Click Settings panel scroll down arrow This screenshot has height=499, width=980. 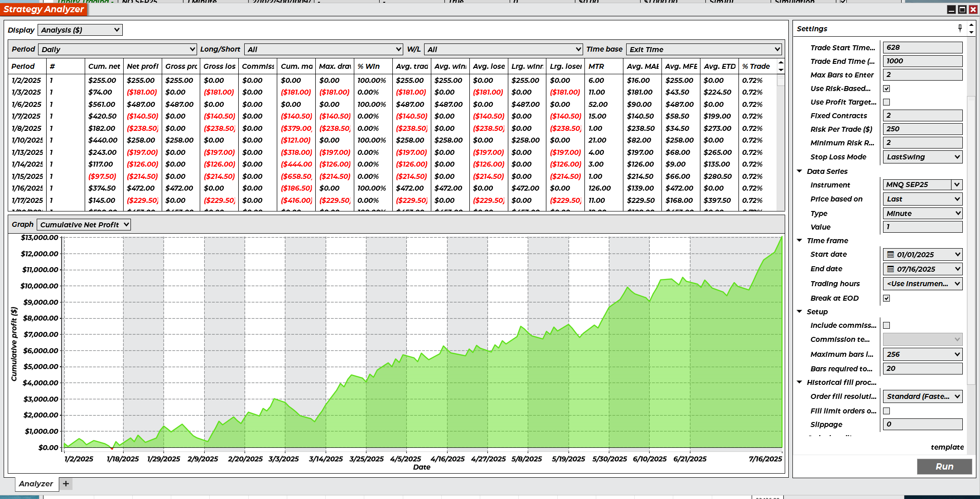971,32
